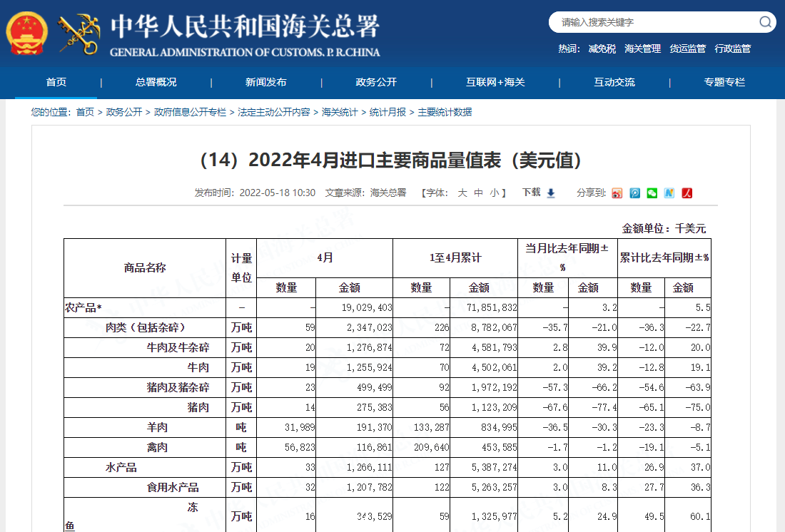Click the 农产品* row label
The width and height of the screenshot is (785, 532).
click(83, 308)
